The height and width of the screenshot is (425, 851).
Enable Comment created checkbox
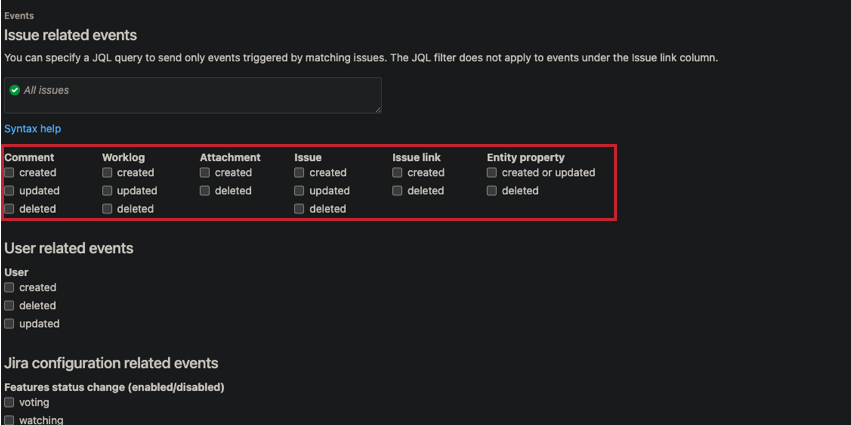coord(10,173)
